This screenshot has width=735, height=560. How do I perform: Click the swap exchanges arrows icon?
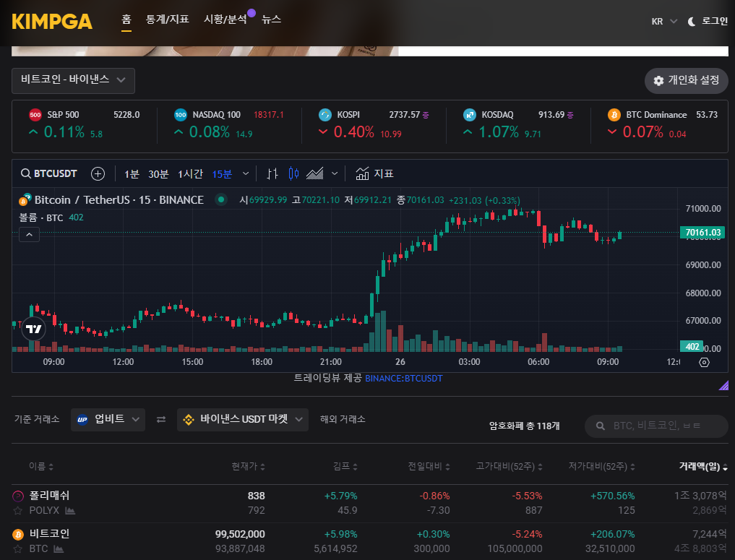(161, 419)
